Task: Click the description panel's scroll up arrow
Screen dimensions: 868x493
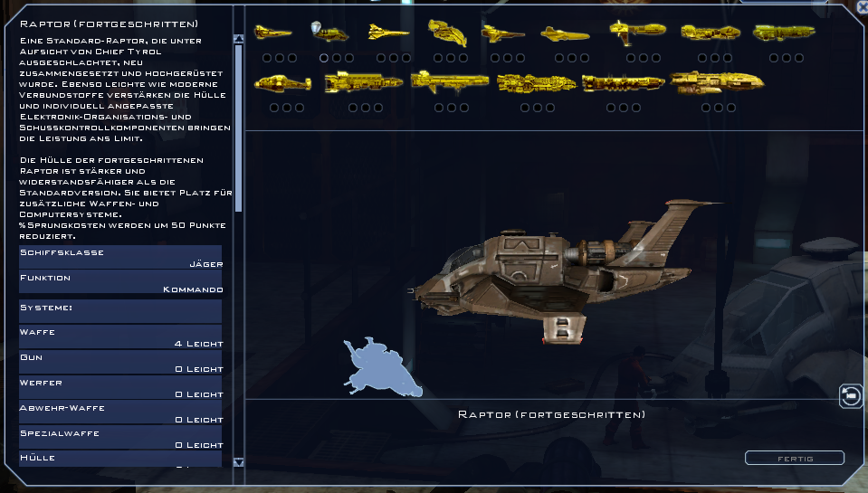Action: pos(239,39)
